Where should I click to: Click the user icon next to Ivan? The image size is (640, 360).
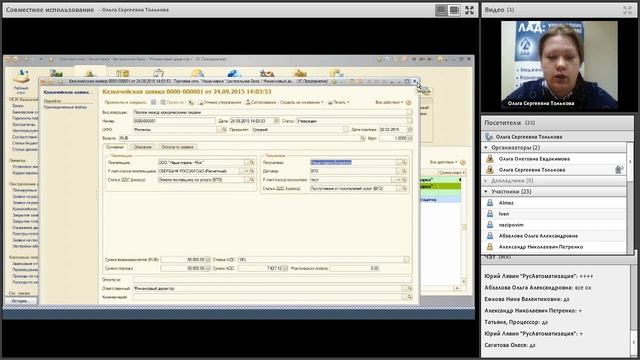(x=490, y=213)
